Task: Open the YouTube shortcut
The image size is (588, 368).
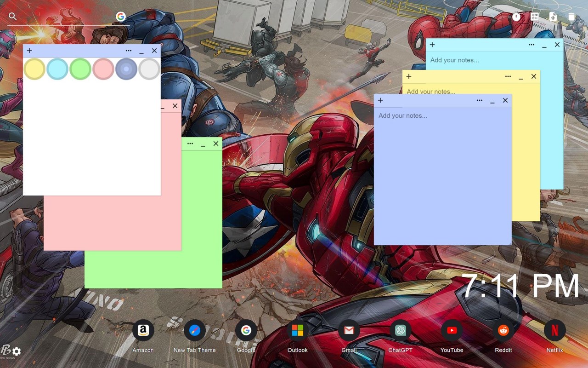Action: point(452,330)
